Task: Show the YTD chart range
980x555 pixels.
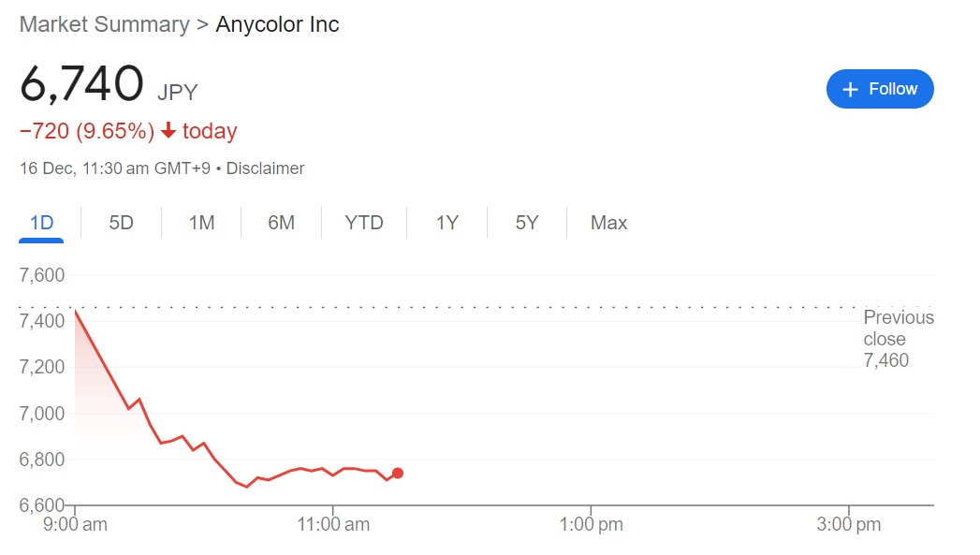Action: tap(364, 223)
